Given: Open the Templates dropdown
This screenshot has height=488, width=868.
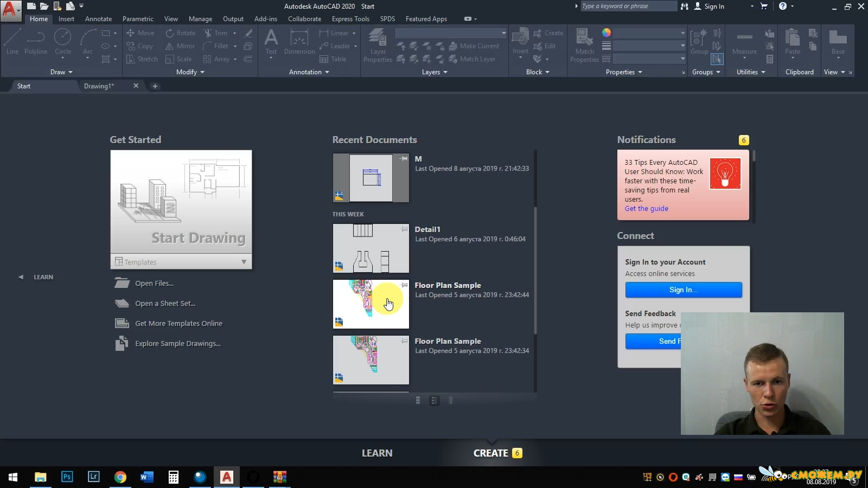Looking at the screenshot, I should point(181,262).
